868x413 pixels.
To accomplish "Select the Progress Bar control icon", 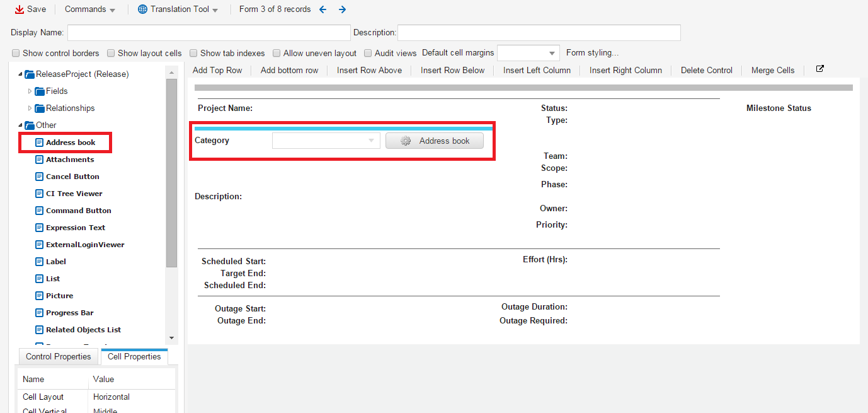I will 39,312.
